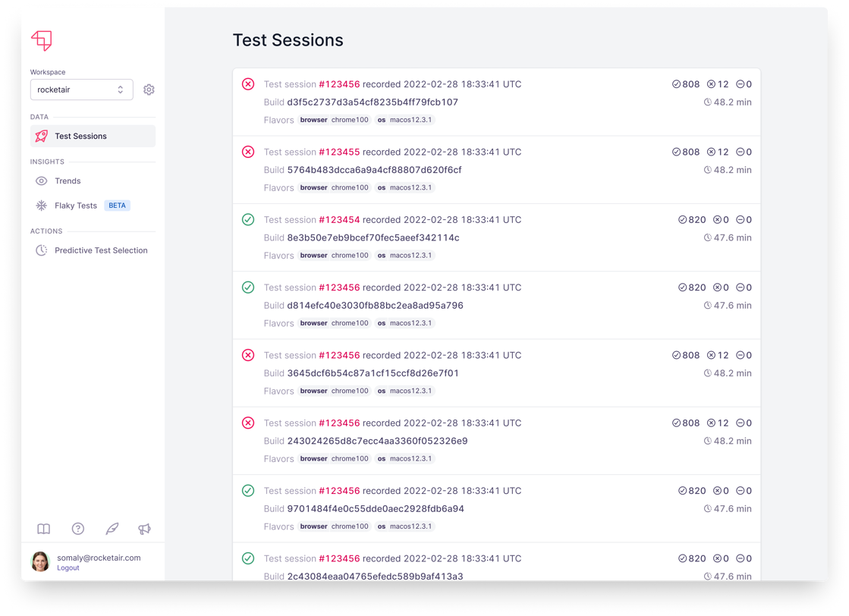849x616 pixels.
Task: Navigate to the Flaky Tests section
Action: tap(75, 205)
